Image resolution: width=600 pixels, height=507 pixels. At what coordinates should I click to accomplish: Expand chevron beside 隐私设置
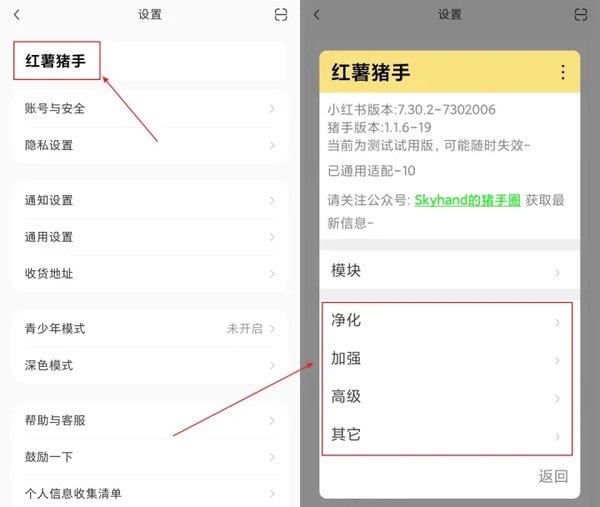point(272,145)
